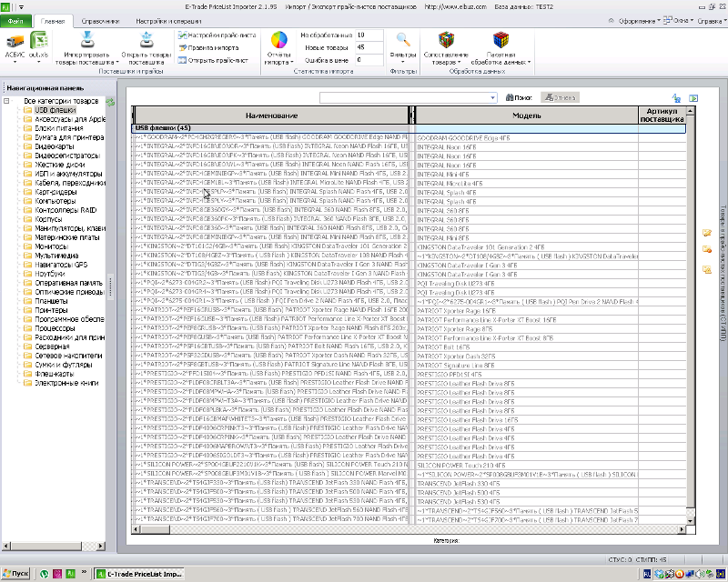
Task: Open the Настройки и операции tab
Action: (168, 21)
